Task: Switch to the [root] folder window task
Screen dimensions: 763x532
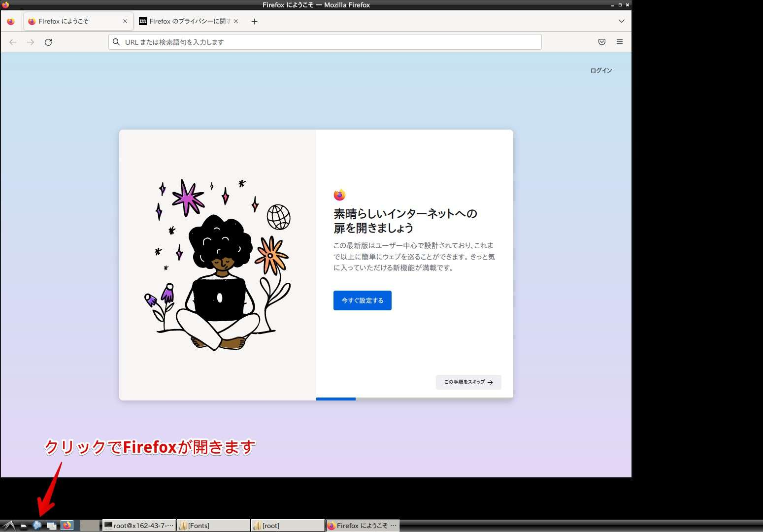Action: (x=288, y=526)
